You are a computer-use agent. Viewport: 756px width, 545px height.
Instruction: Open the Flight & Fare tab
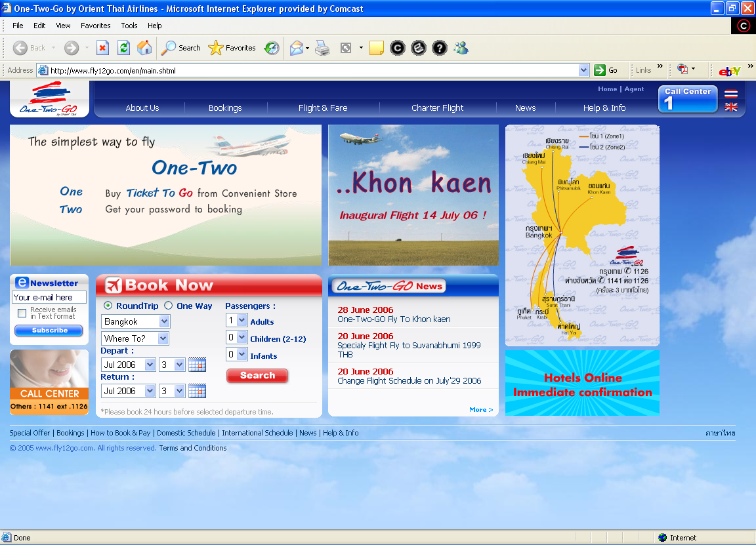click(x=323, y=108)
